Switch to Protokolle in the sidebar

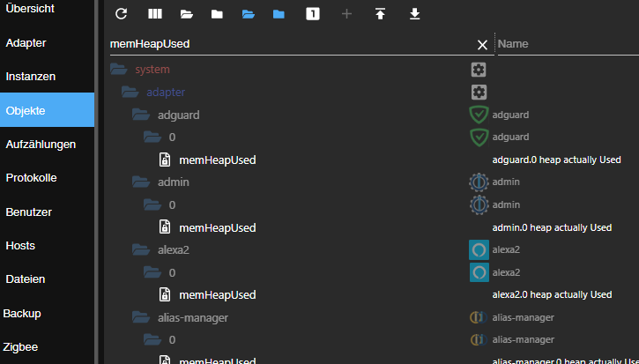point(31,177)
